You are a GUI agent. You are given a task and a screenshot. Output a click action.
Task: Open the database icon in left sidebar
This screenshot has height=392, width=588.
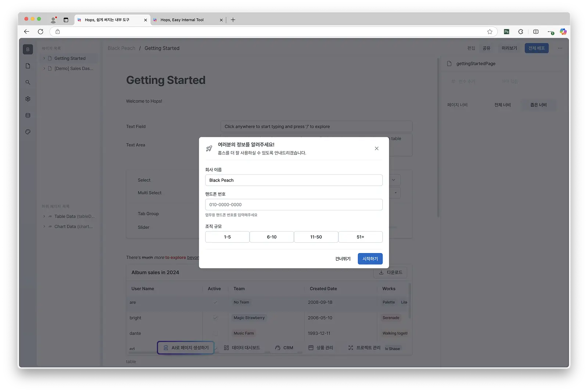click(x=28, y=115)
